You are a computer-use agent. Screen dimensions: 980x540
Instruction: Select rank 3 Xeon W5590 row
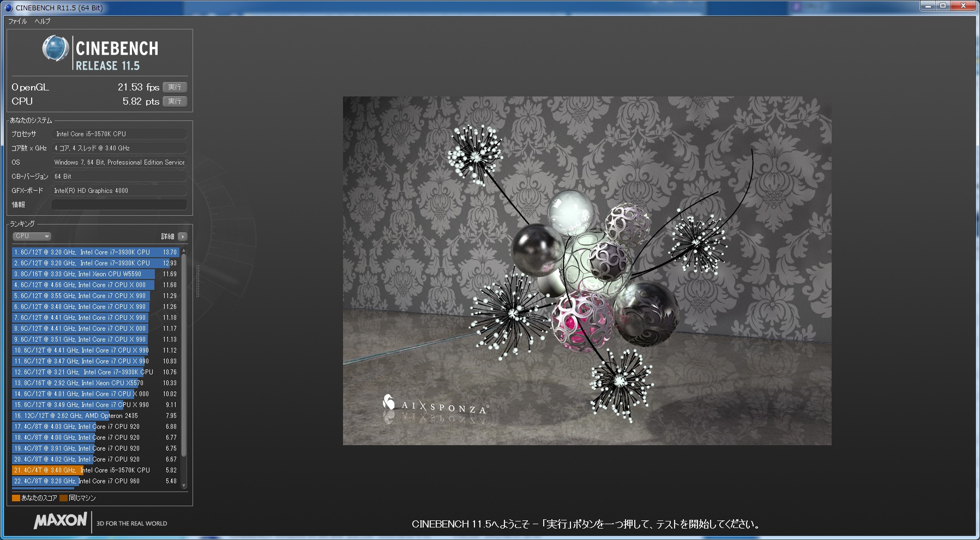[96, 274]
